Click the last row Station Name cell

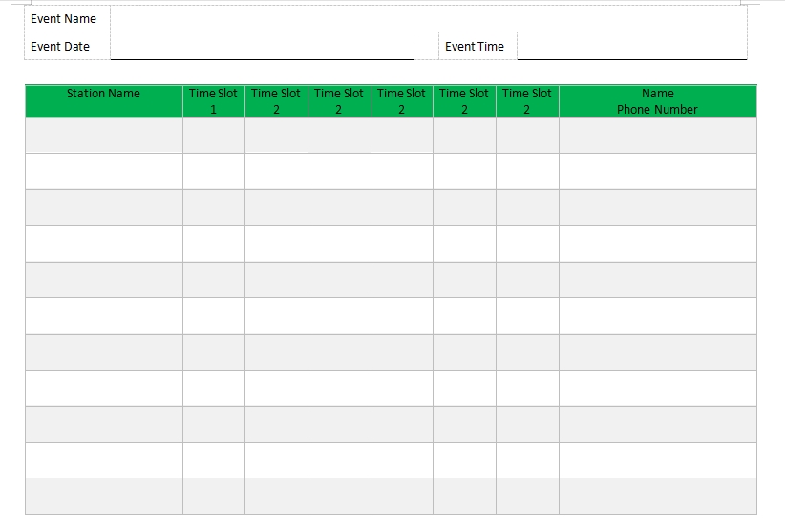coord(103,497)
